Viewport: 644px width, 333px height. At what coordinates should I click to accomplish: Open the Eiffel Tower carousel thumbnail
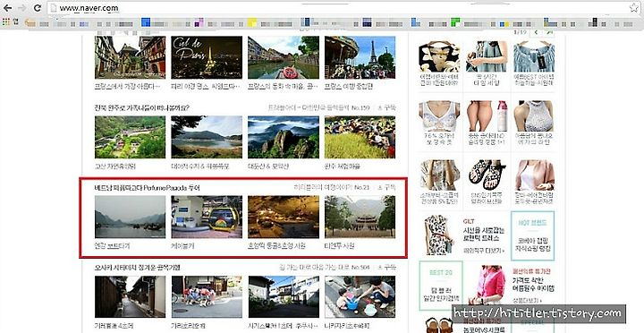360,57
